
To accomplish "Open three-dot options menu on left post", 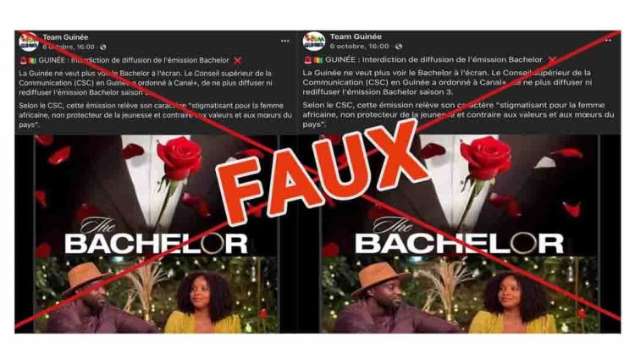I will [285, 41].
